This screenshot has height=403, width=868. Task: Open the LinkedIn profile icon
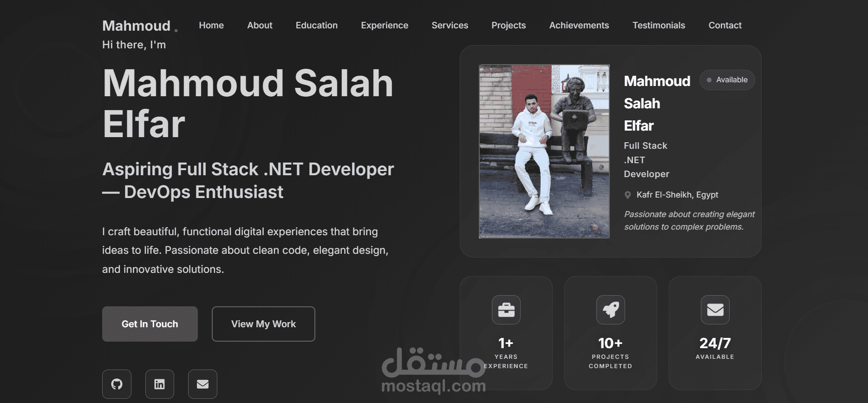point(159,384)
